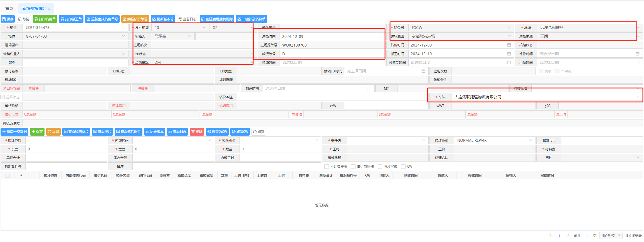The width and height of the screenshot is (644, 242).
Task: Open calendar icon in 进场时间 field
Action: [x=380, y=36]
